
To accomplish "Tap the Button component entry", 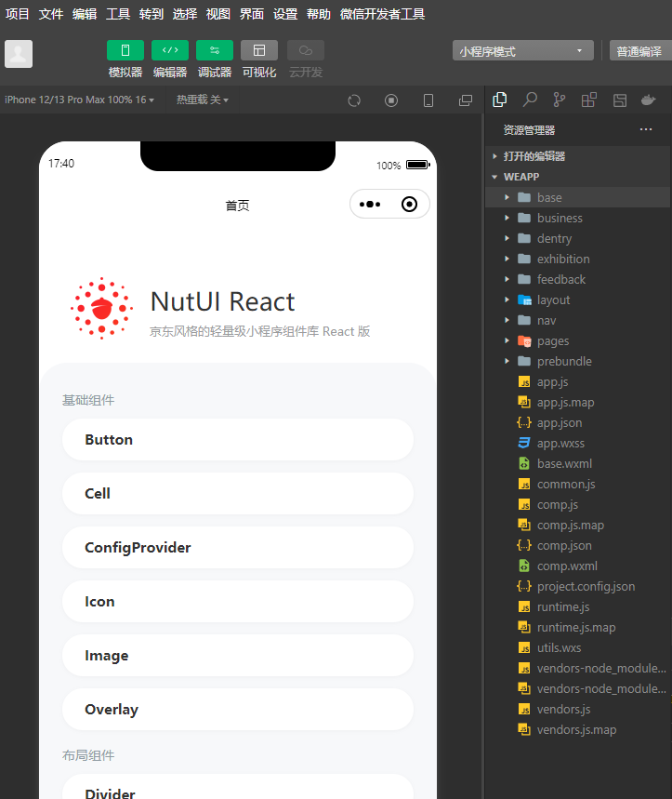I will coord(238,440).
